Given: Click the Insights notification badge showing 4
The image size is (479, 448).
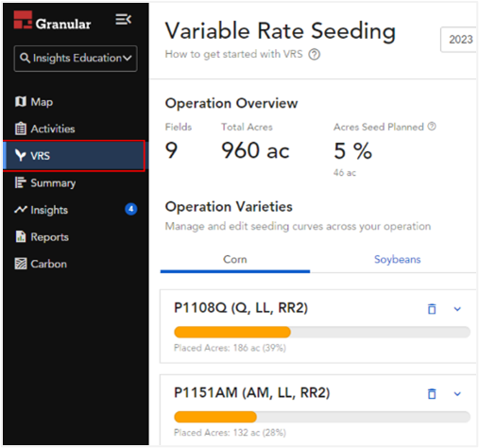Looking at the screenshot, I should tap(131, 209).
